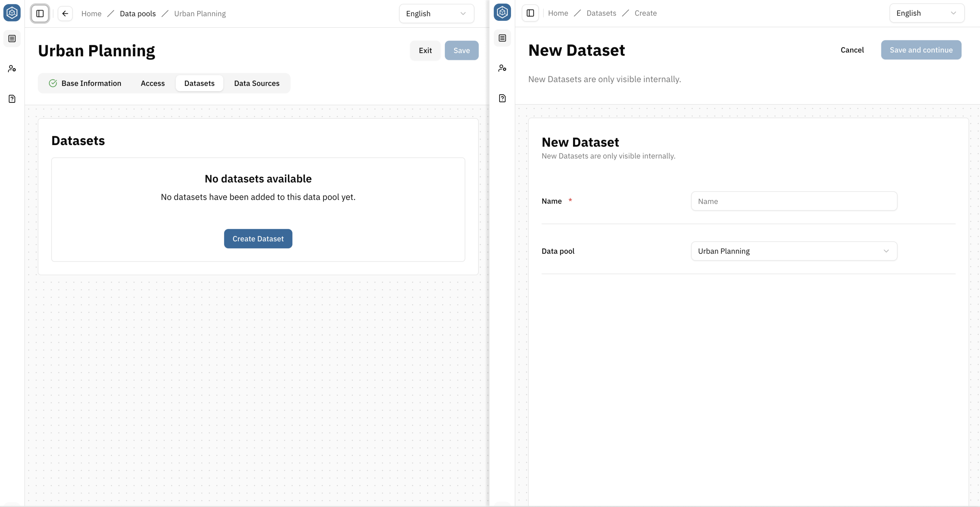Viewport: 980px width, 507px height.
Task: Toggle sidebar panel in New Dataset window
Action: (x=530, y=13)
